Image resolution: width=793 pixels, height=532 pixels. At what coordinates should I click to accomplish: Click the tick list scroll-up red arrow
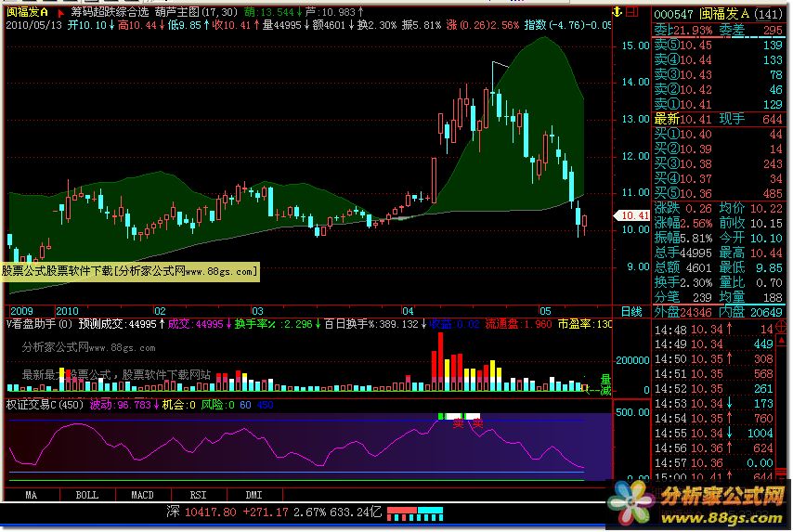coord(781,342)
